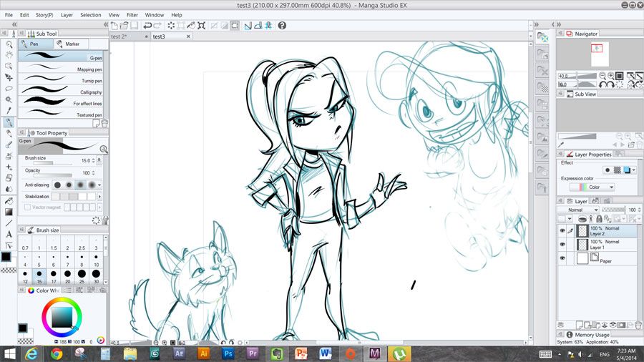
Task: Toggle the Paper layer visibility
Action: coord(562,258)
